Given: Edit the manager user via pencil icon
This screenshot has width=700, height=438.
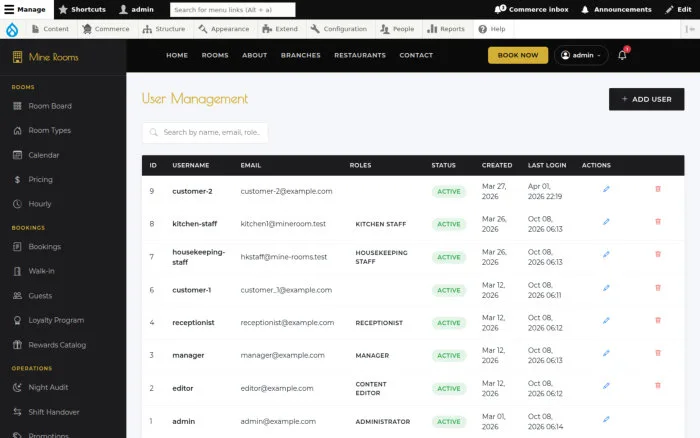Looking at the screenshot, I should pos(606,353).
